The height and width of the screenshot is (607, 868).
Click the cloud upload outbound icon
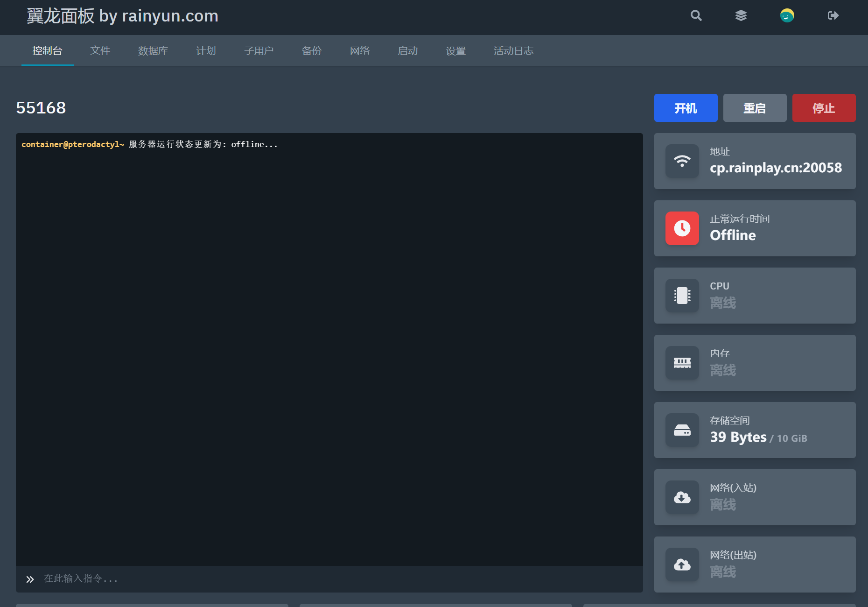coord(682,565)
